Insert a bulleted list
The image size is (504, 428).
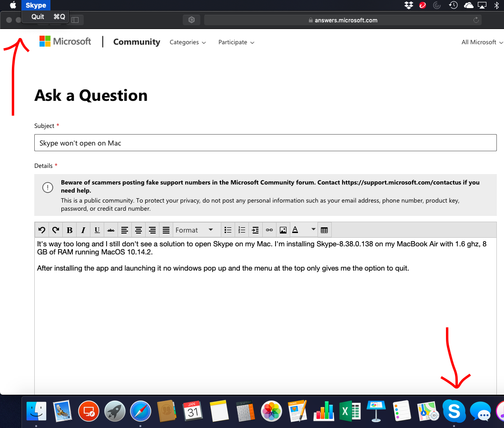click(x=228, y=230)
